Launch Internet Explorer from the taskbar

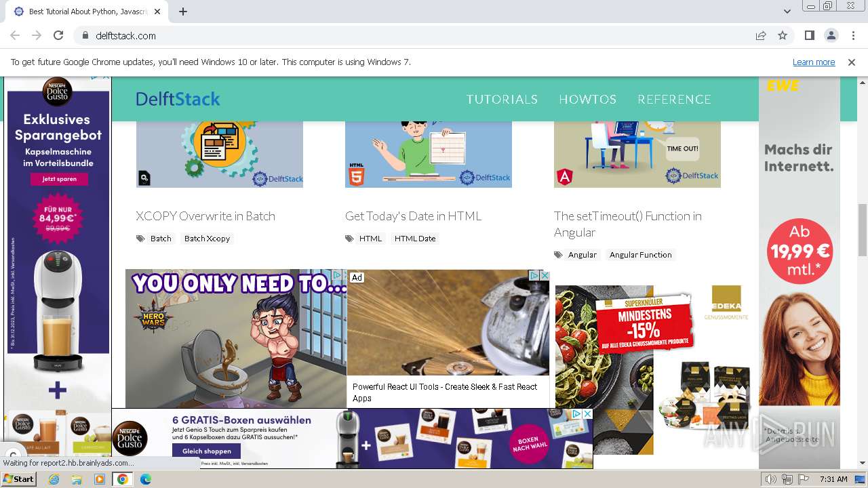[54, 479]
